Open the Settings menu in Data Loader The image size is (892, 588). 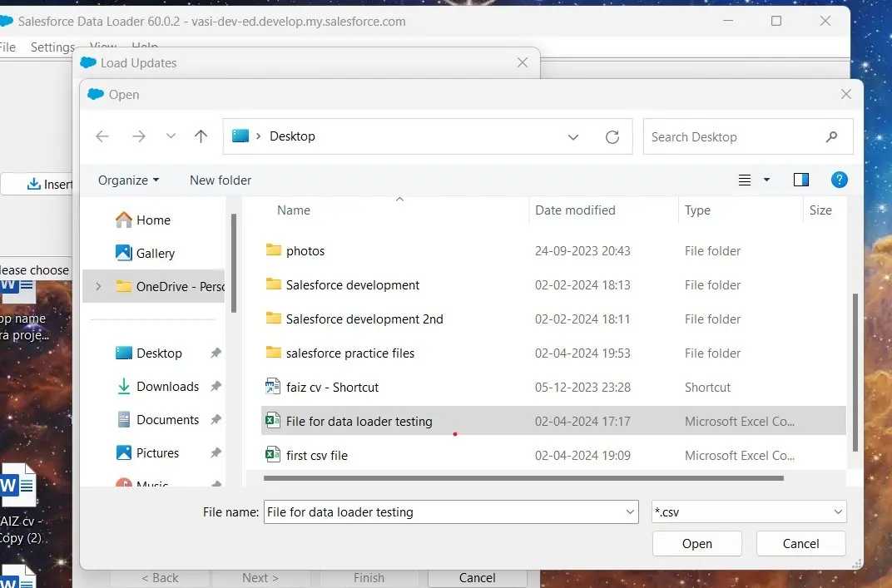(x=52, y=47)
